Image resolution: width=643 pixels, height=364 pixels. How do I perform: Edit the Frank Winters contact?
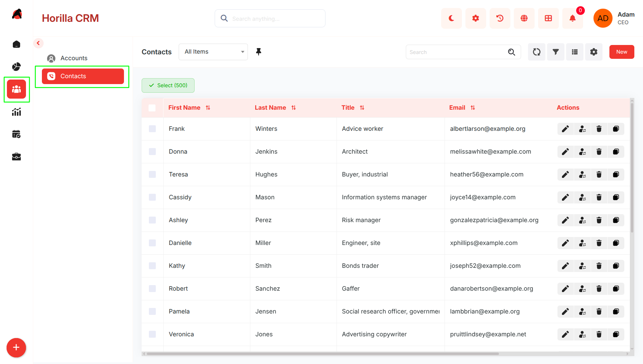click(565, 129)
